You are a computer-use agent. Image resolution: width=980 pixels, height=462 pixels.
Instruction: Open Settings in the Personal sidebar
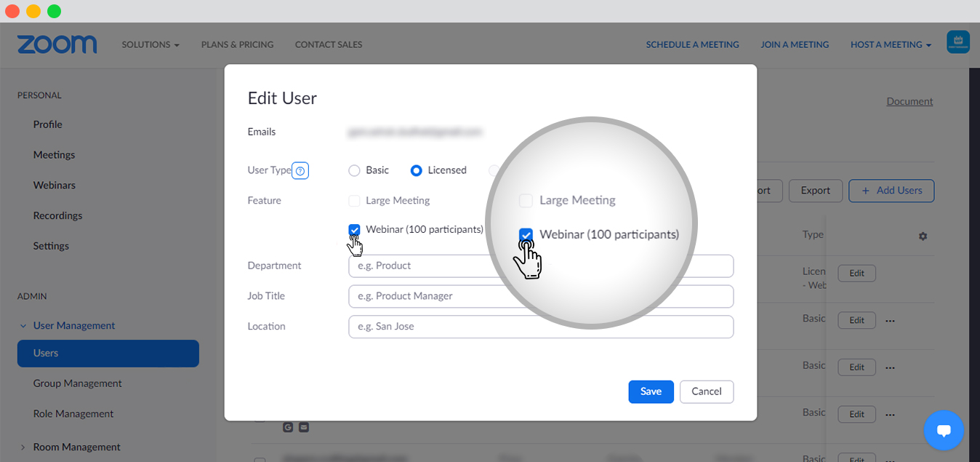coord(51,246)
